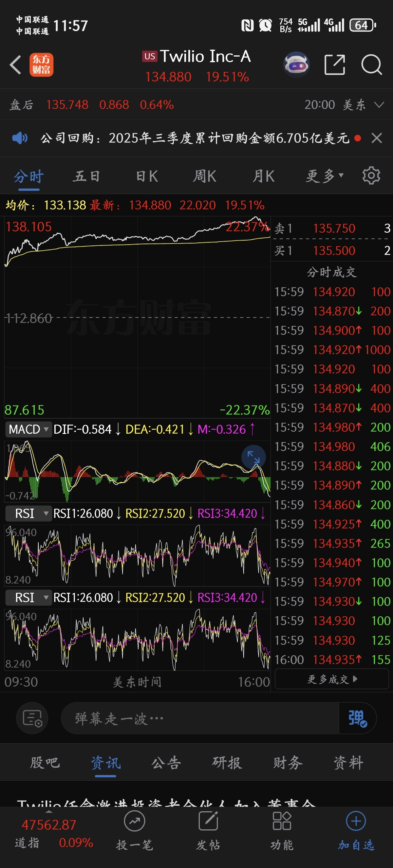The height and width of the screenshot is (868, 393).
Task: Tap the 道指 47562.87 index value
Action: click(x=49, y=825)
